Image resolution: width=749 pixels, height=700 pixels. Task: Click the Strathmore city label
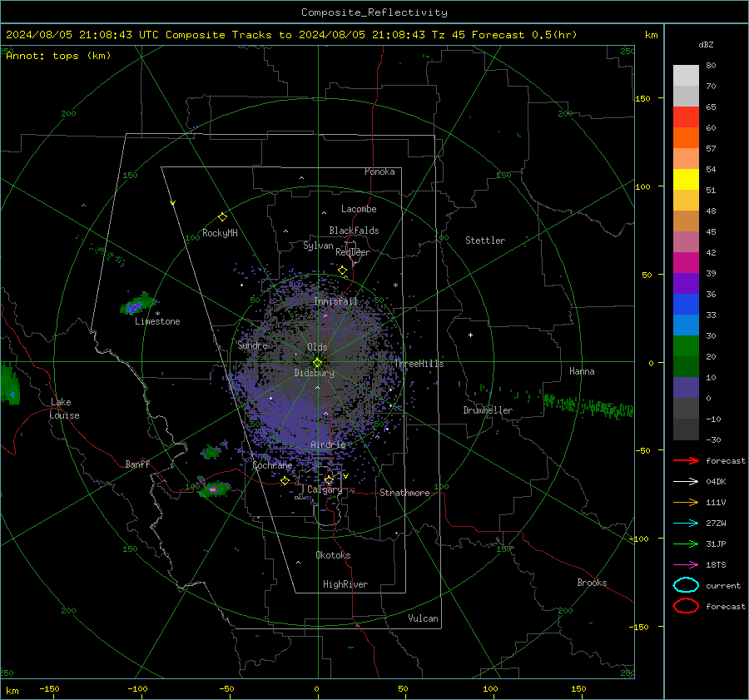coord(404,493)
